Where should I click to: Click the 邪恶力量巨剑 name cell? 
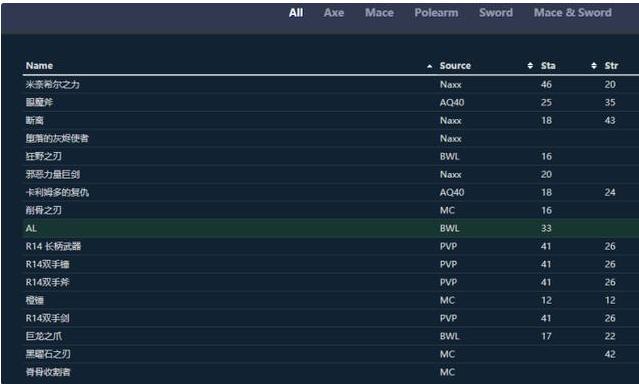(53, 174)
